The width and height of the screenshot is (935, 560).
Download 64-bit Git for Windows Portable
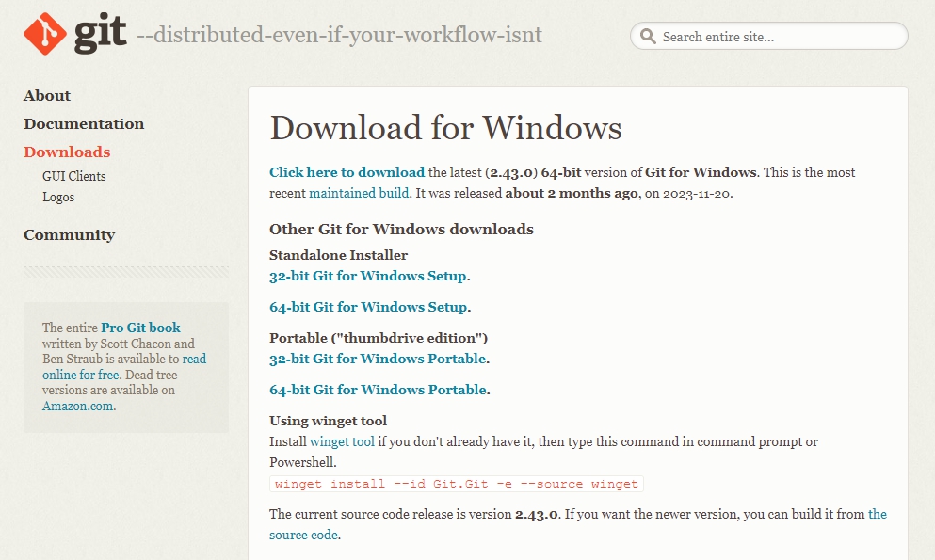pyautogui.click(x=379, y=390)
